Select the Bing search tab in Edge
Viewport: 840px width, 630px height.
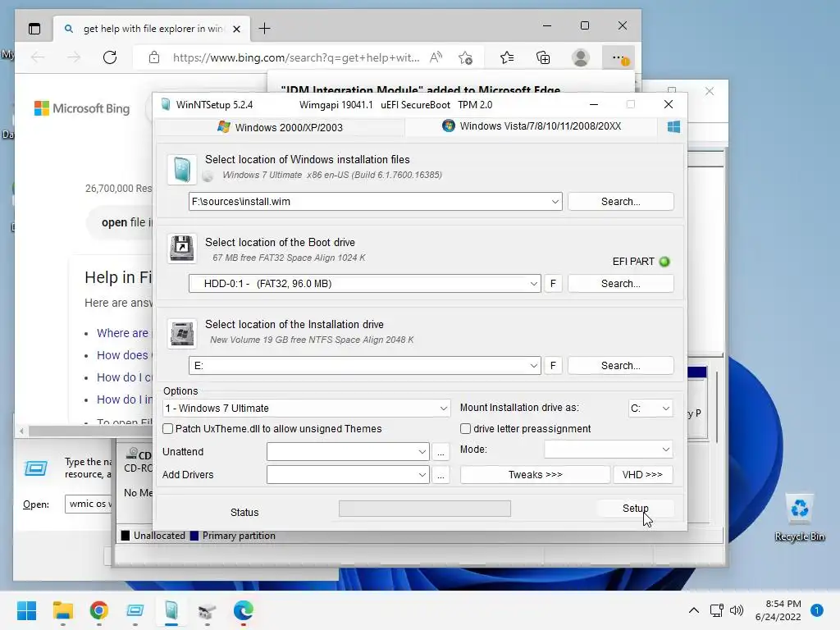(152, 29)
